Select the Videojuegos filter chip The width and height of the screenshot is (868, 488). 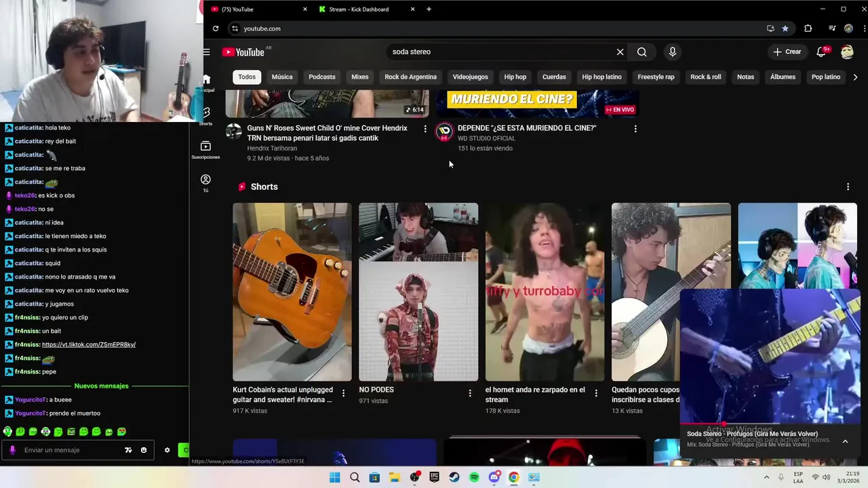[471, 77]
